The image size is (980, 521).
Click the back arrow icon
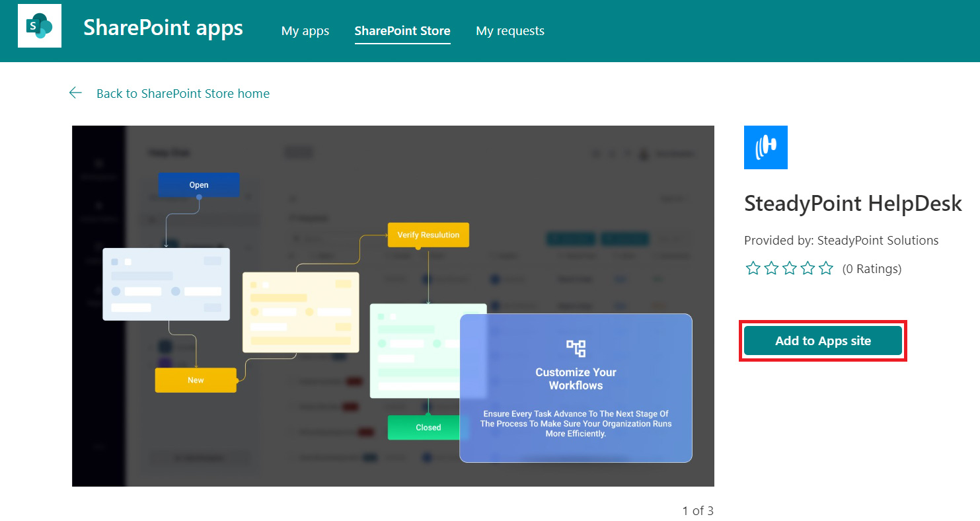(75, 93)
